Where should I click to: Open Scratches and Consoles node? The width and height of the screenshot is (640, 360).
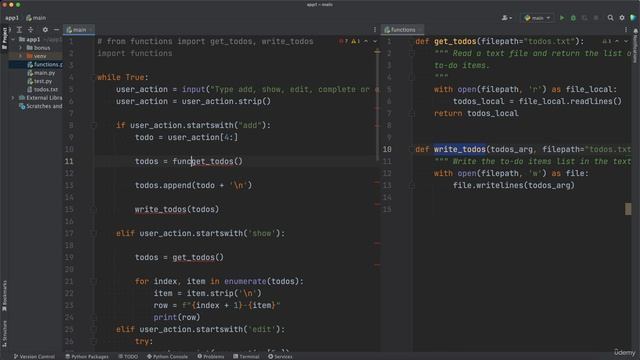click(40, 106)
